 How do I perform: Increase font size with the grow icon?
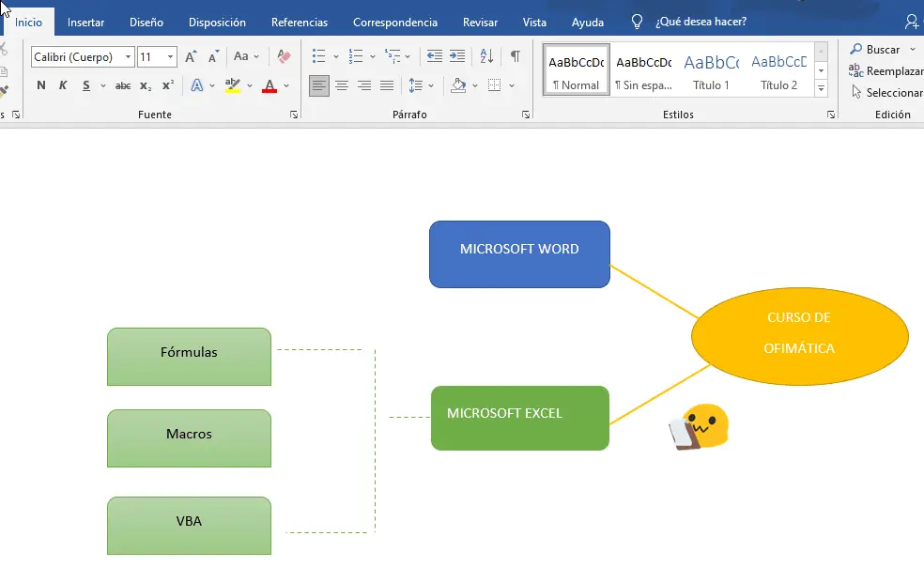(x=191, y=56)
